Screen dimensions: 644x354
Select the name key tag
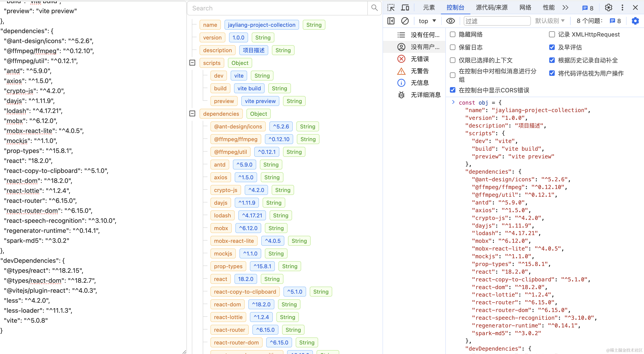[210, 25]
